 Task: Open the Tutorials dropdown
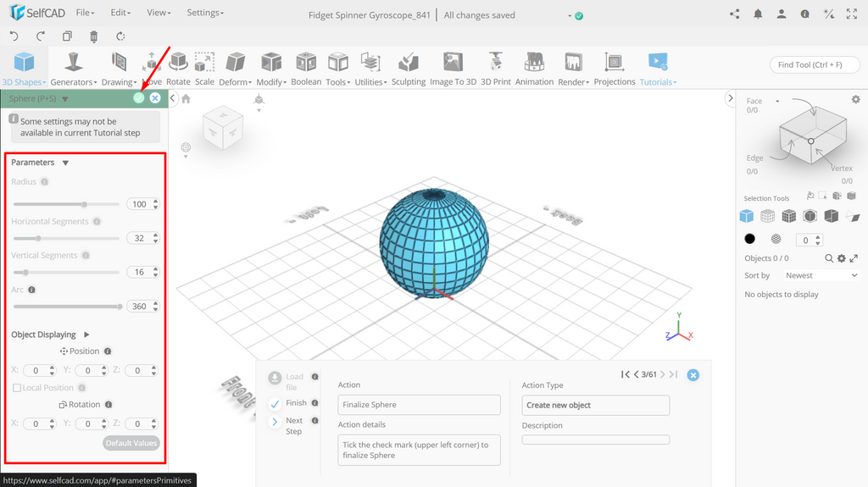[x=658, y=69]
